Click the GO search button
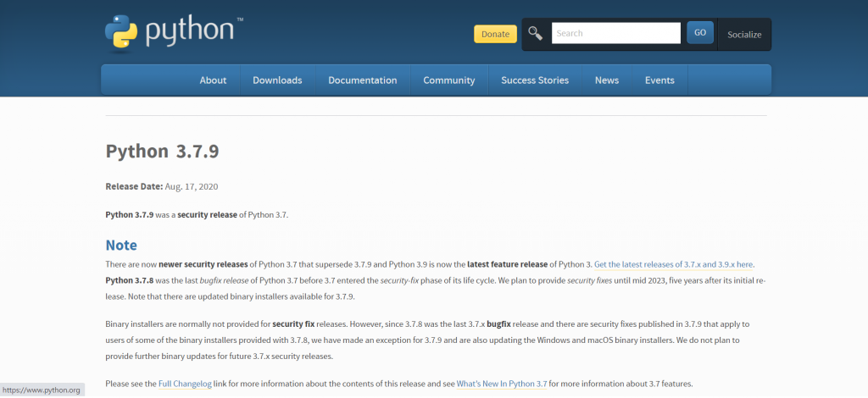This screenshot has width=868, height=398. [700, 33]
